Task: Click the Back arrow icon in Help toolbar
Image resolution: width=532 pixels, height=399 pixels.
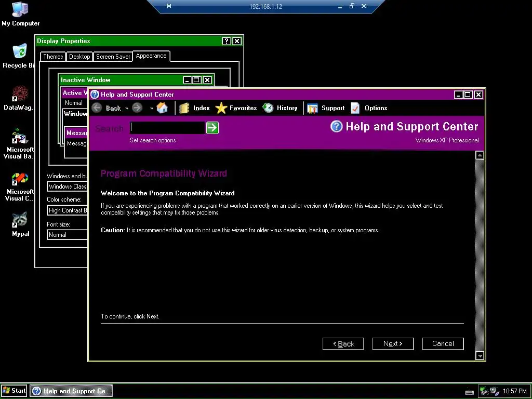Action: tap(97, 108)
